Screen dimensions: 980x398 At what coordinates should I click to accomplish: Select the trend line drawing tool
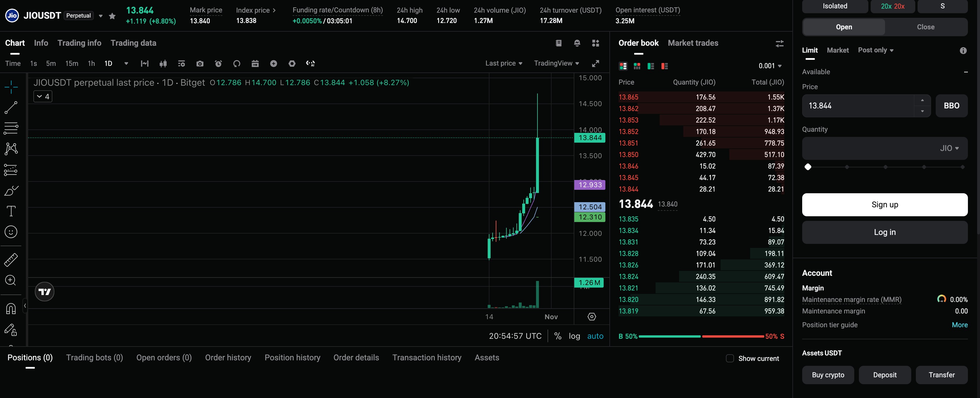point(11,108)
